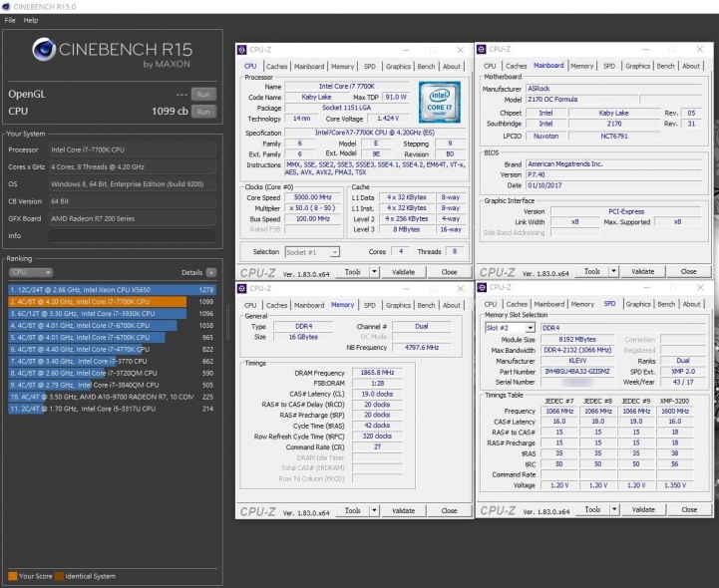Click the empty Info field
Viewport: 719px width, 588px height.
point(132,235)
